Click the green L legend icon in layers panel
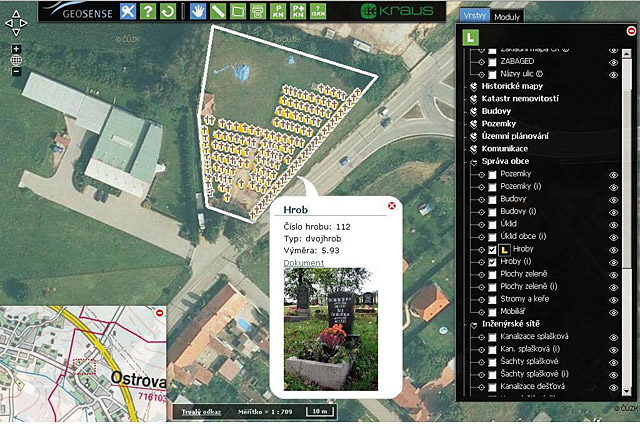 point(470,38)
